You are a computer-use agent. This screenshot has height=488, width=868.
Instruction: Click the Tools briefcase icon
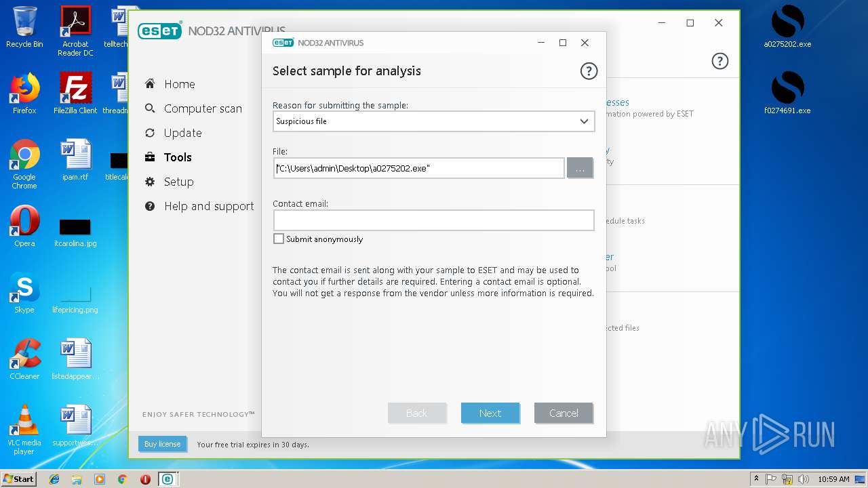[x=150, y=157]
